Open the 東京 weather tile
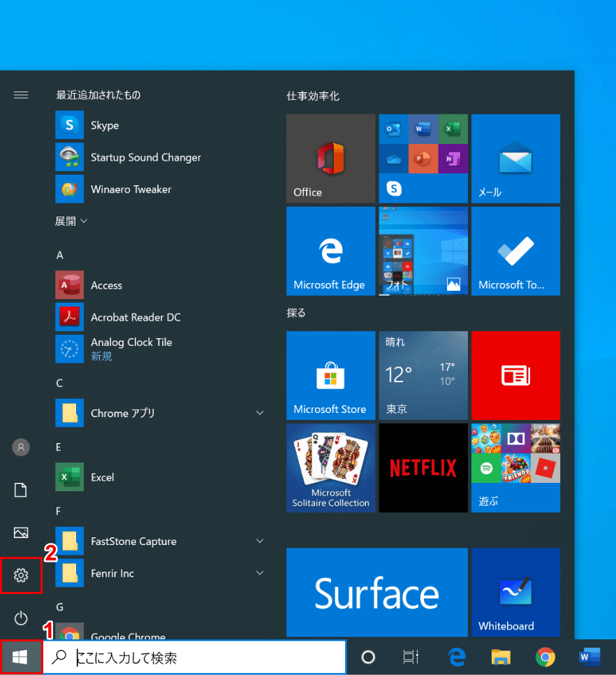The image size is (616, 675). pos(423,375)
